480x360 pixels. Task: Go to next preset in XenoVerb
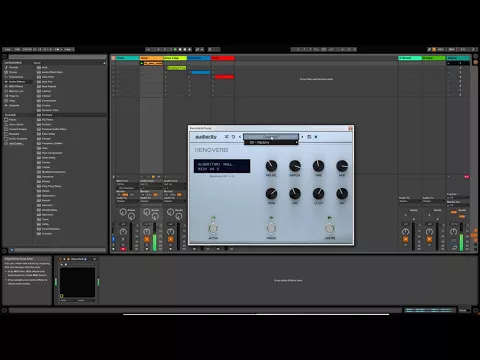coord(302,137)
